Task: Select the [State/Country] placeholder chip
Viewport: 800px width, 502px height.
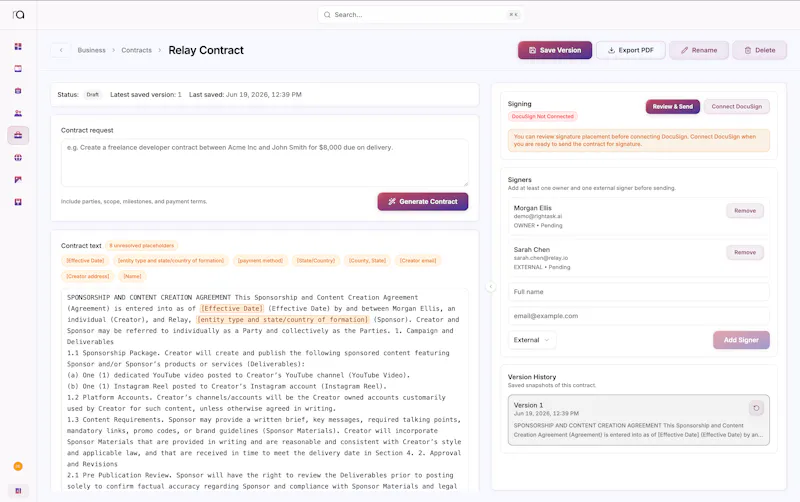Action: click(316, 261)
